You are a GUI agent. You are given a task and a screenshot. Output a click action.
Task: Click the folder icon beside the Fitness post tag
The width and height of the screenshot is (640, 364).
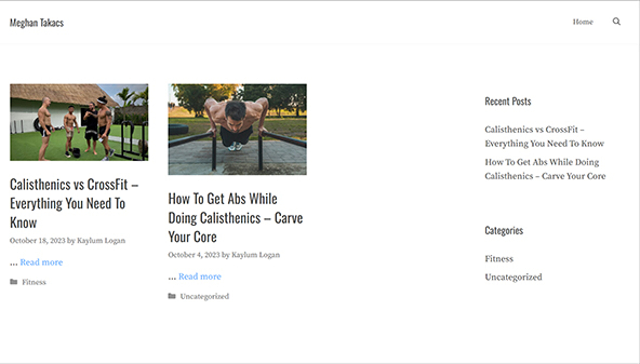point(14,282)
